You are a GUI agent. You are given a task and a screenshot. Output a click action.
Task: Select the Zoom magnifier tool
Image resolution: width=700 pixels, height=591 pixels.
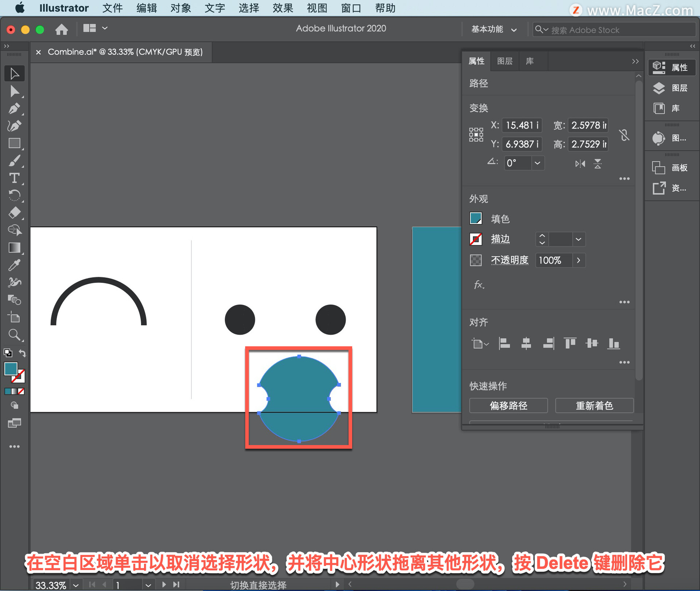[14, 335]
